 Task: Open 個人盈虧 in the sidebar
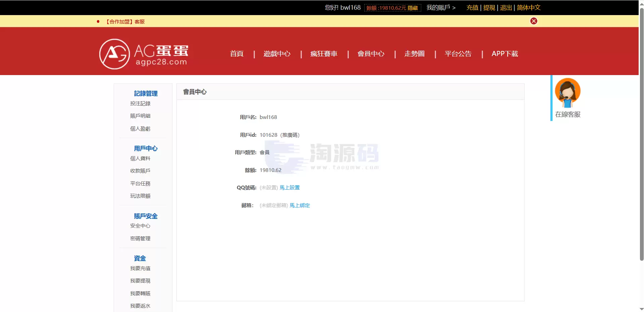pyautogui.click(x=140, y=129)
